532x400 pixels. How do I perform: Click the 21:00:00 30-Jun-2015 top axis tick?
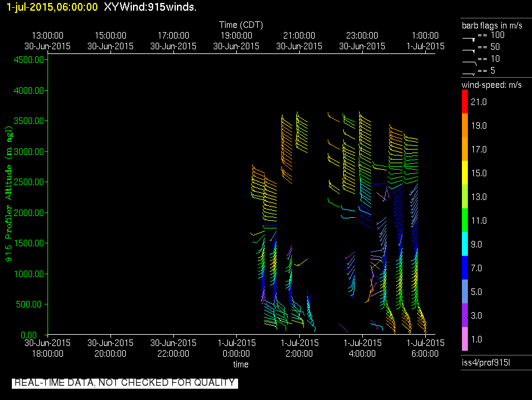pos(299,41)
